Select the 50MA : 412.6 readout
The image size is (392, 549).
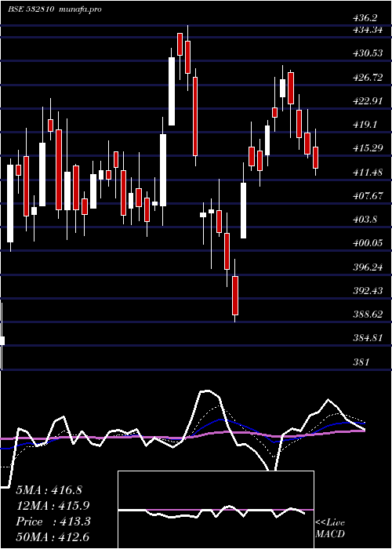tap(53, 536)
